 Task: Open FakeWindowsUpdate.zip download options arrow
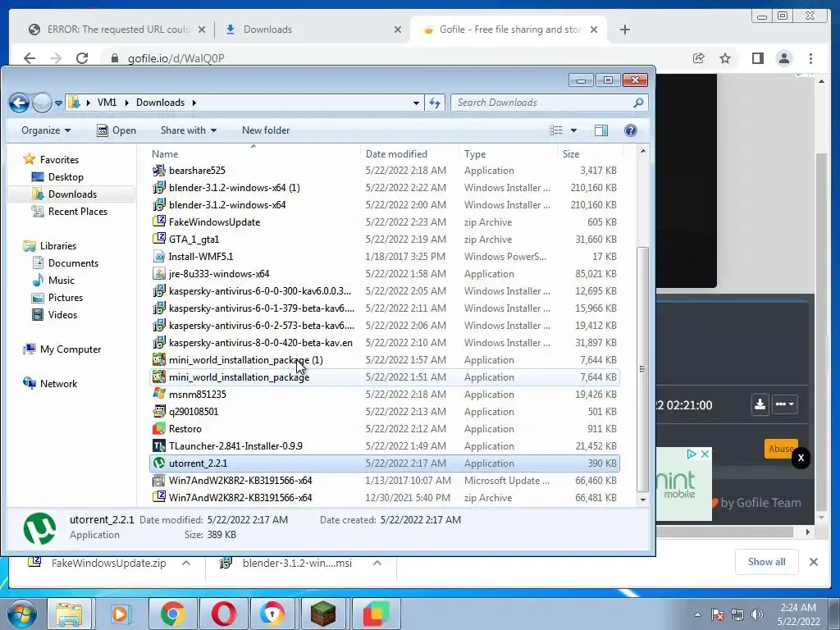186,563
